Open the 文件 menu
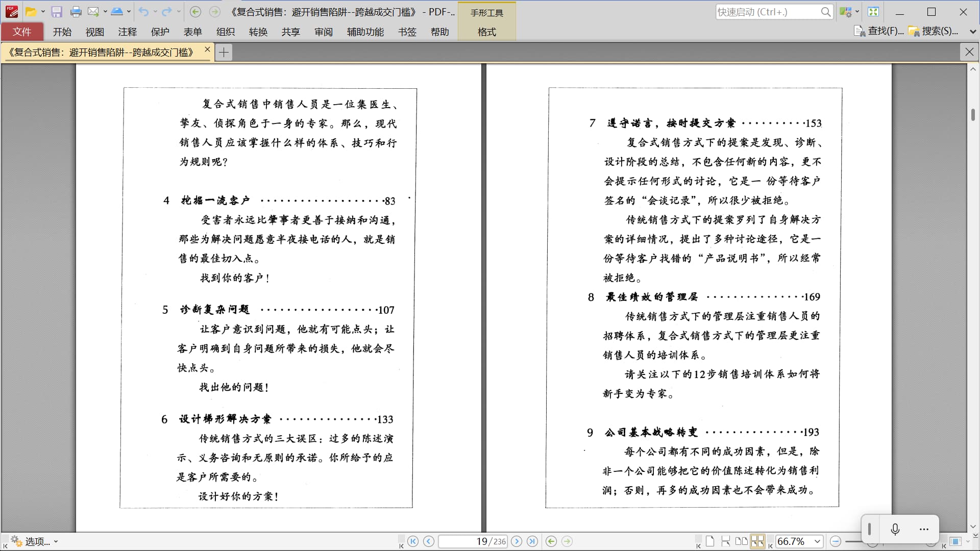The image size is (980, 551). (22, 32)
